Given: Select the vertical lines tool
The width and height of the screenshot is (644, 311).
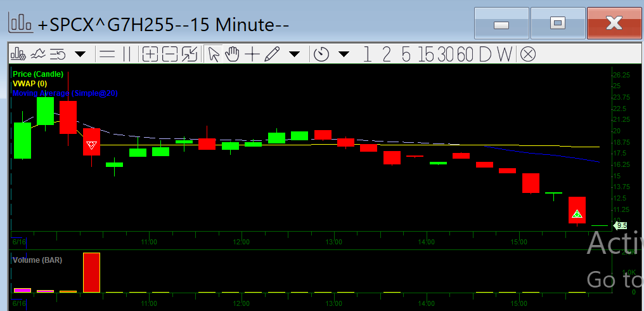Looking at the screenshot, I should [127, 54].
